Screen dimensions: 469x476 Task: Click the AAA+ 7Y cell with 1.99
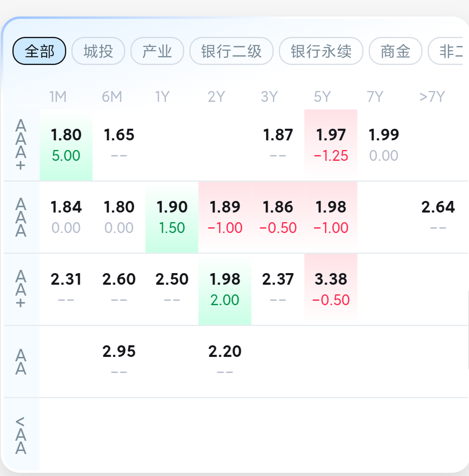[384, 145]
